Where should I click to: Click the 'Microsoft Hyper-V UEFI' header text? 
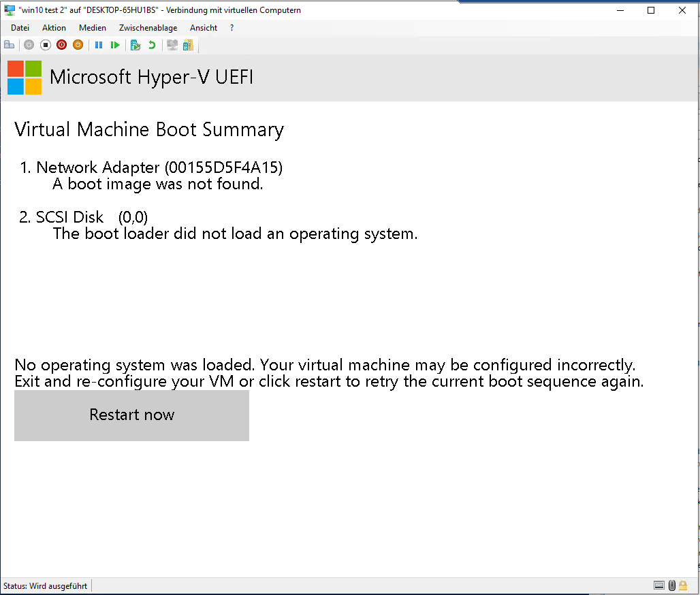pos(151,77)
